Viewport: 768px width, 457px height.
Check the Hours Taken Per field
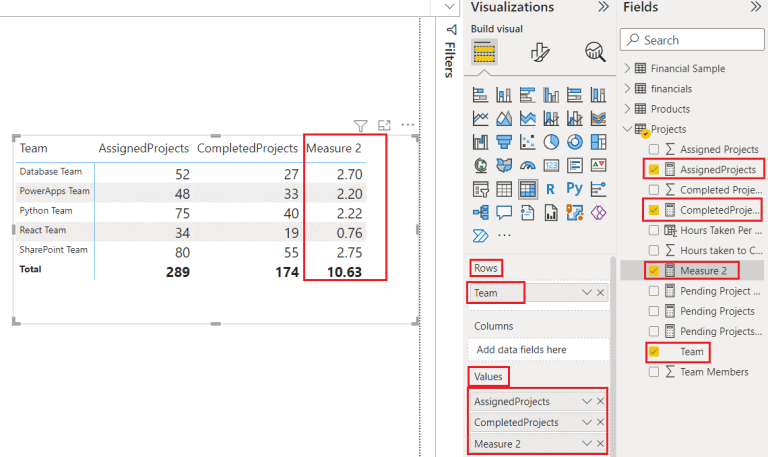(x=653, y=230)
